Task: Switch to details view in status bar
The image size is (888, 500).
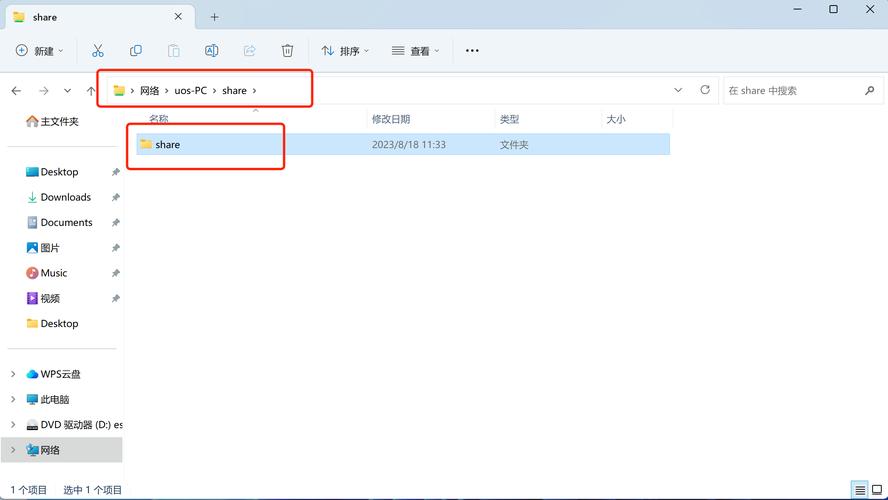Action: (860, 490)
